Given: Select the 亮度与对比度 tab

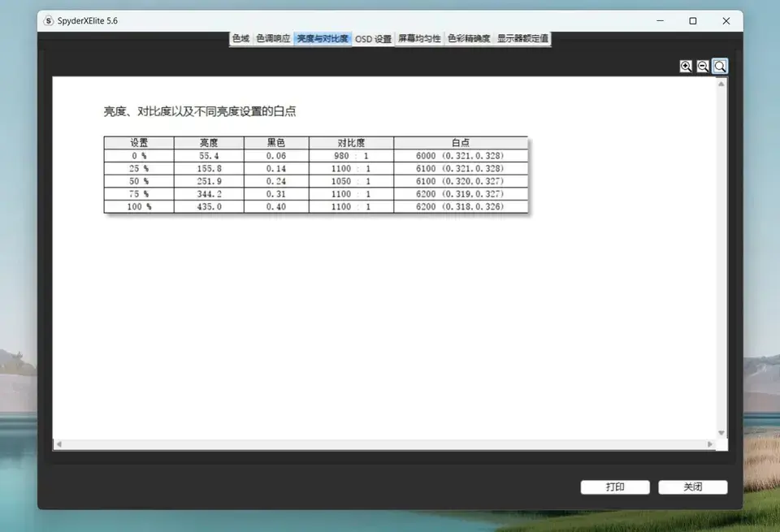Looking at the screenshot, I should (x=323, y=38).
